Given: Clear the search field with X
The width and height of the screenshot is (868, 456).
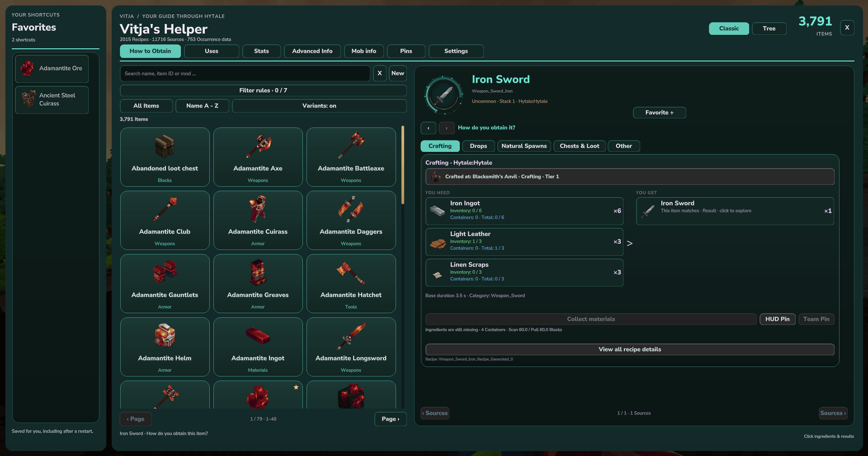Looking at the screenshot, I should 379,73.
